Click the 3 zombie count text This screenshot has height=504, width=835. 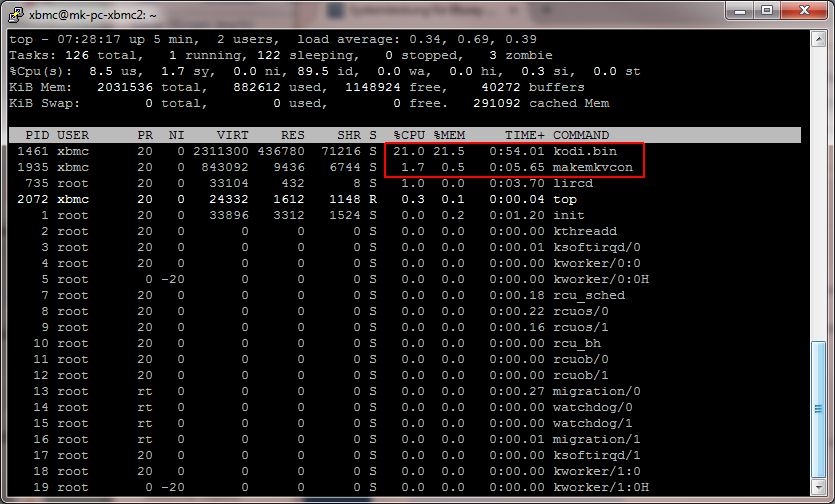(520, 55)
